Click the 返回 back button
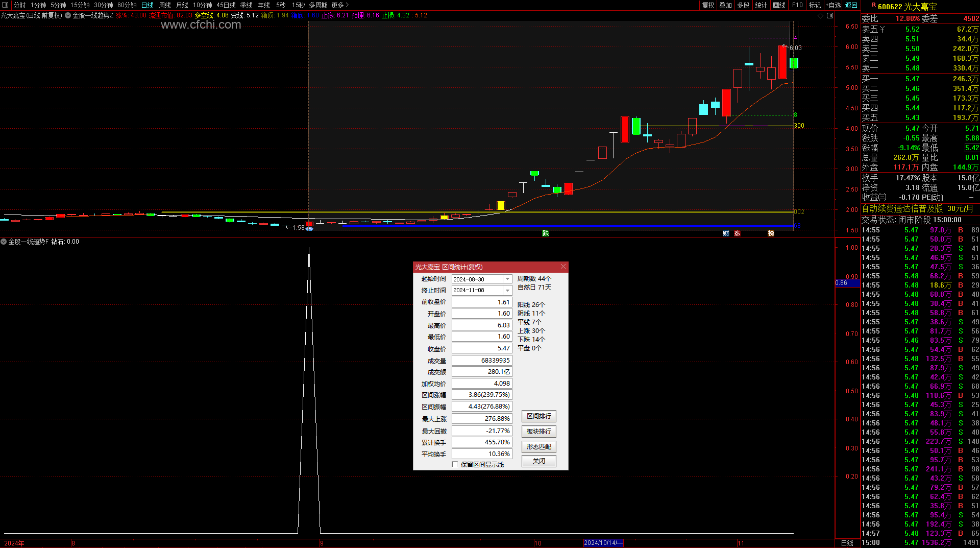Image resolution: width=980 pixels, height=548 pixels. (x=851, y=5)
